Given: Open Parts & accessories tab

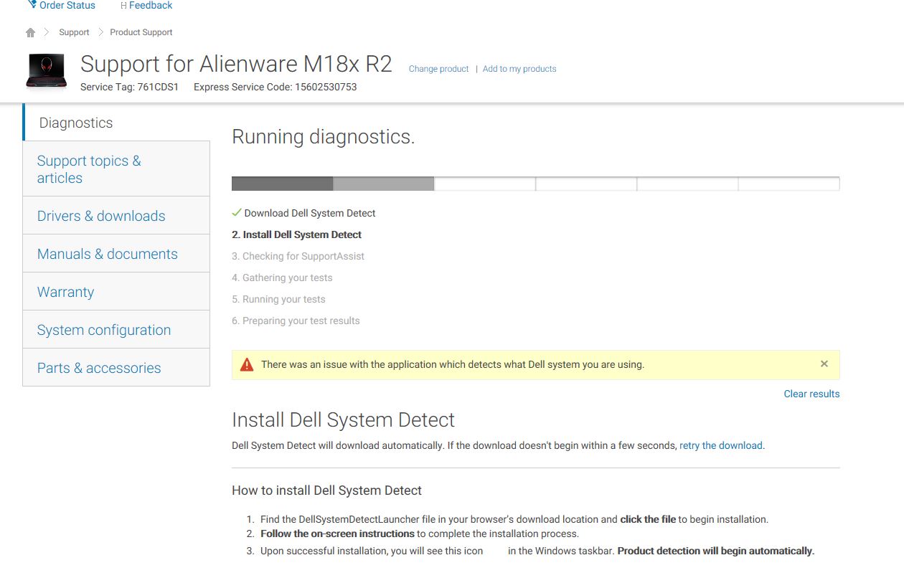Looking at the screenshot, I should (116, 368).
